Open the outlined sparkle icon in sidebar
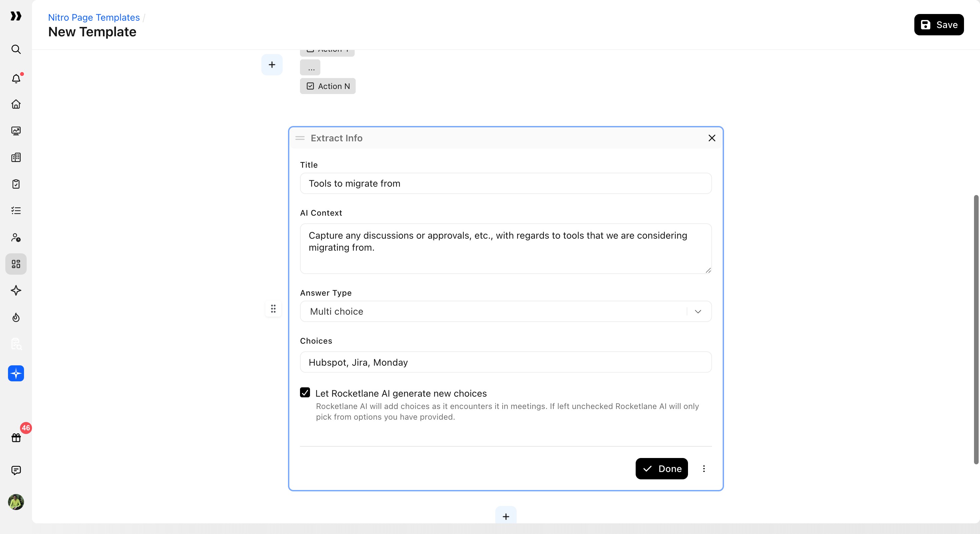This screenshot has height=534, width=980. tap(16, 291)
